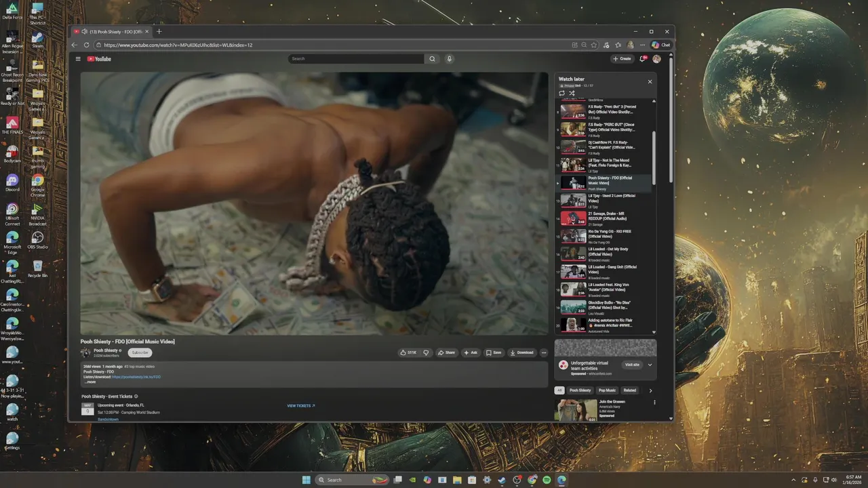Viewport: 868px width, 488px height.
Task: Select the Related filter chip
Action: tap(630, 390)
